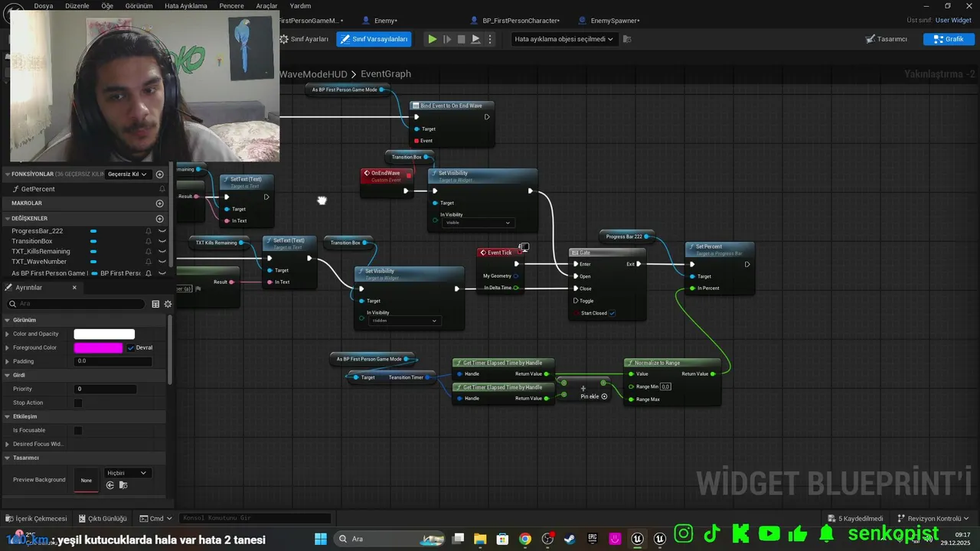Switch to the EnemySpawner tab
Viewport: 980px width, 551px height.
tap(614, 21)
